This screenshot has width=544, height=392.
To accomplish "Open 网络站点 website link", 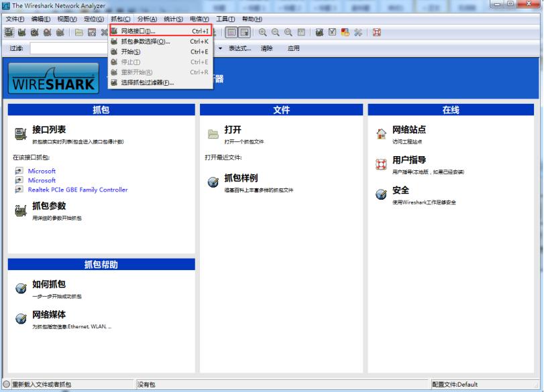I will click(409, 129).
